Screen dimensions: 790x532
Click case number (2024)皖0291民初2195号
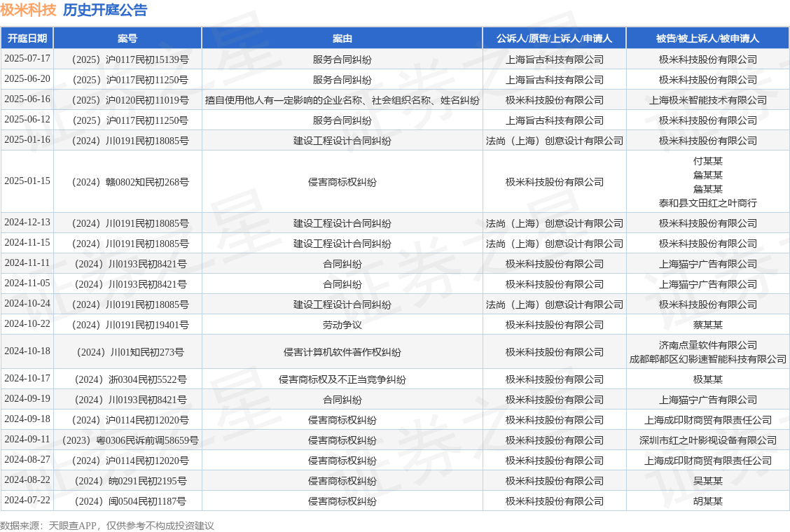pyautogui.click(x=127, y=481)
